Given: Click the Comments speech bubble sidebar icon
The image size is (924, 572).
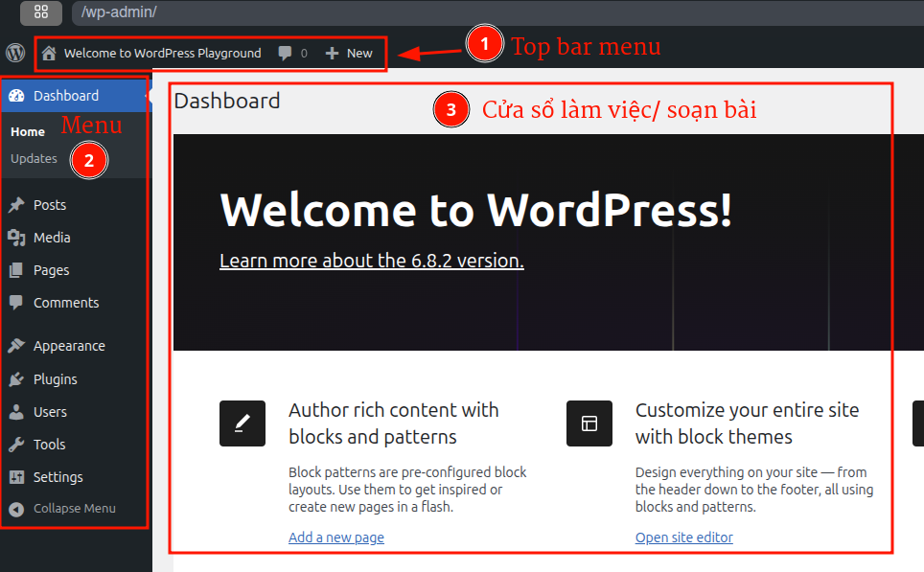Looking at the screenshot, I should [16, 302].
